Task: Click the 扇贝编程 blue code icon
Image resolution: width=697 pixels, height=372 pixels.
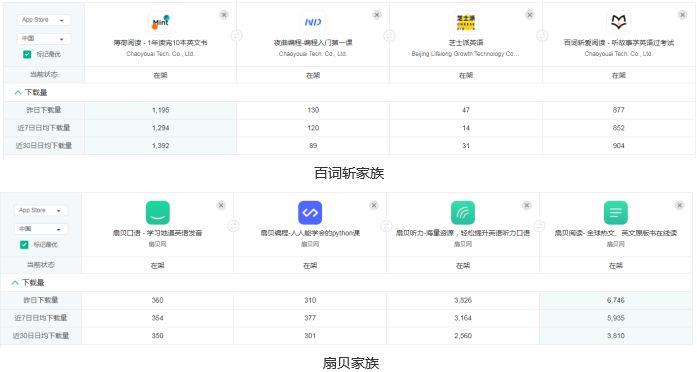Action: coord(310,212)
